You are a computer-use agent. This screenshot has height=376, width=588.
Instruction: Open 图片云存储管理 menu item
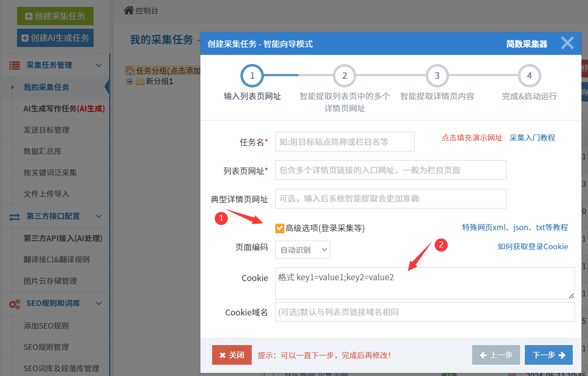coord(50,281)
